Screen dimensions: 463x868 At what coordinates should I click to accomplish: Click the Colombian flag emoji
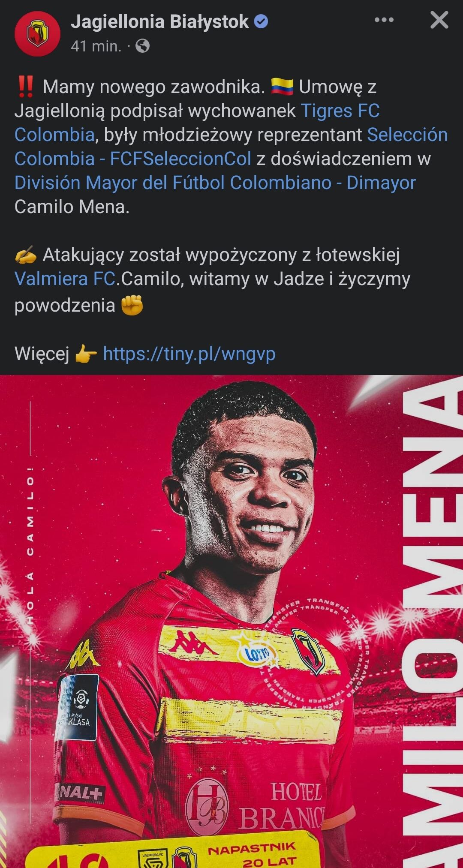pos(282,87)
